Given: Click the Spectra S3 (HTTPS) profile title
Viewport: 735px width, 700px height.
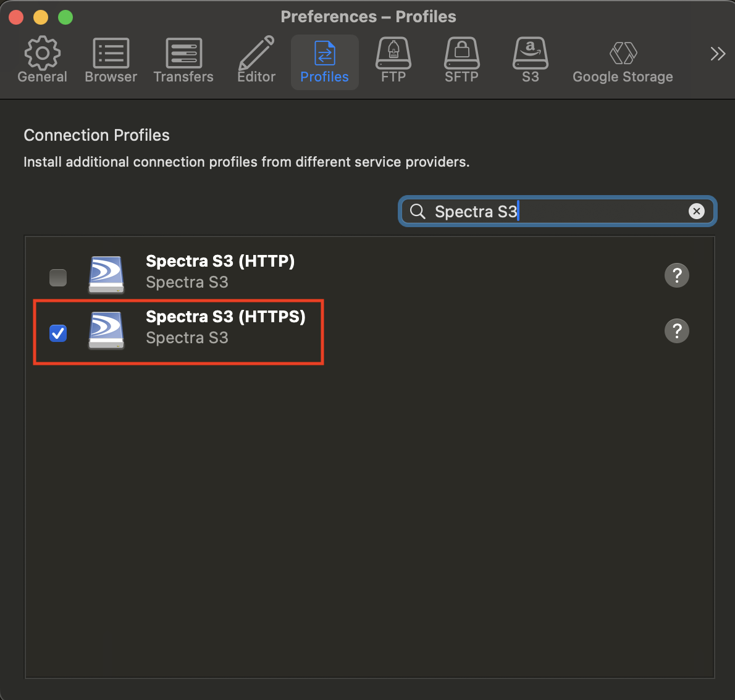Looking at the screenshot, I should pos(225,317).
